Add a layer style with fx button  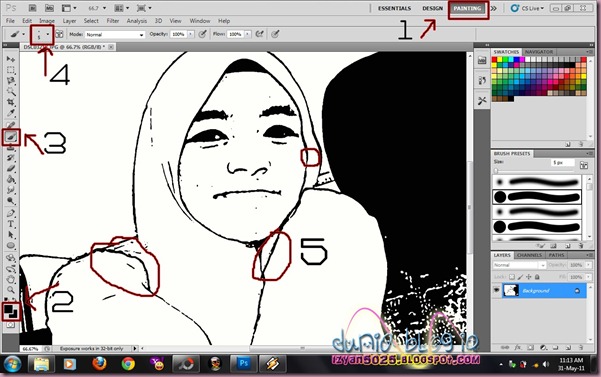click(x=518, y=347)
